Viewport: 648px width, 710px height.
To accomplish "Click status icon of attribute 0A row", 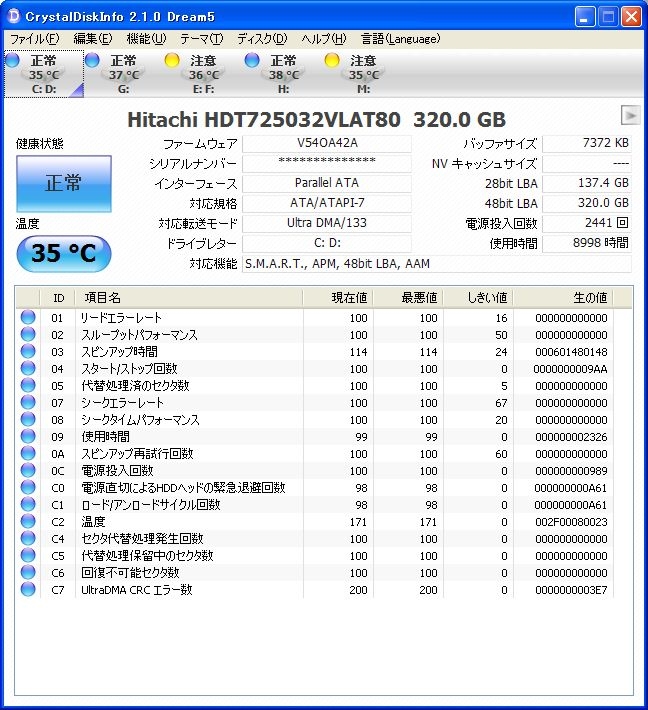I will (x=28, y=453).
